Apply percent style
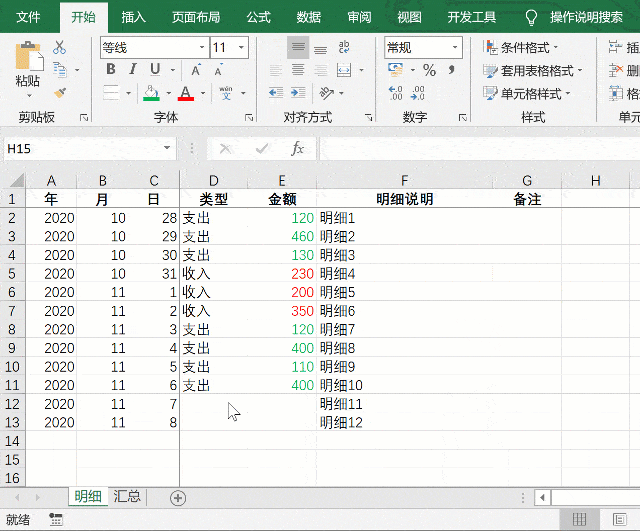The image size is (640, 531). (x=429, y=70)
